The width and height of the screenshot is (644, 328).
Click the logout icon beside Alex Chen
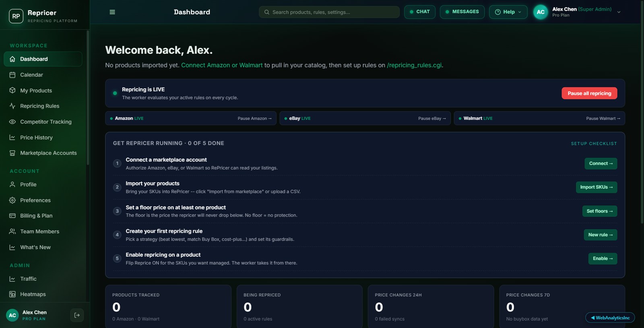point(77,315)
